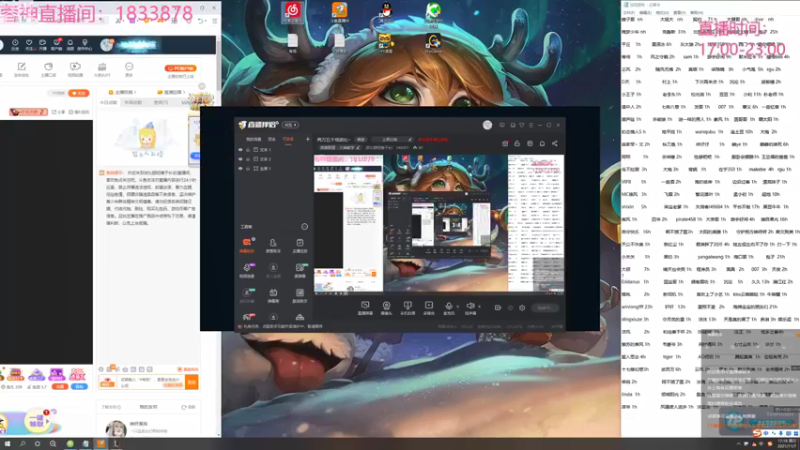Toggle the lock on the 文本 1 source

click(x=248, y=150)
